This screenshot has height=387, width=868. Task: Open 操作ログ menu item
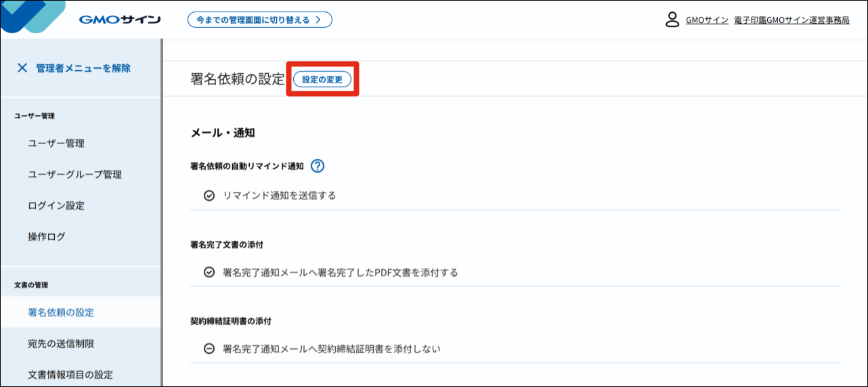tap(47, 237)
